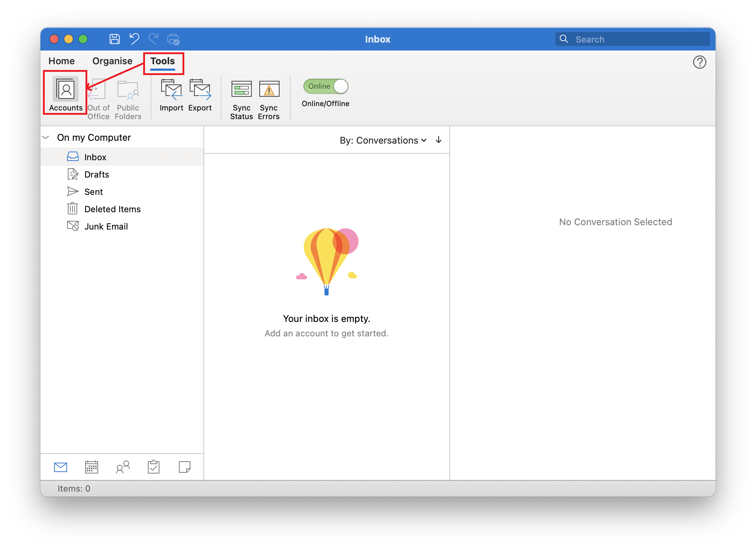Select the Mail view icon
Screen dimensions: 756x550
61,467
